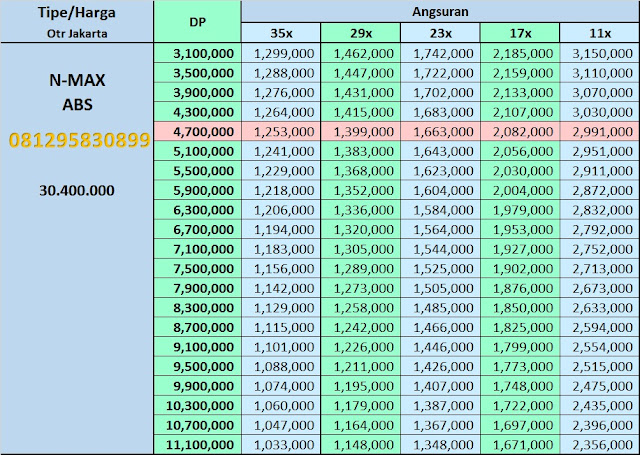This screenshot has height=455, width=640.
Task: Click installment value 1,299,000
Action: pos(280,51)
